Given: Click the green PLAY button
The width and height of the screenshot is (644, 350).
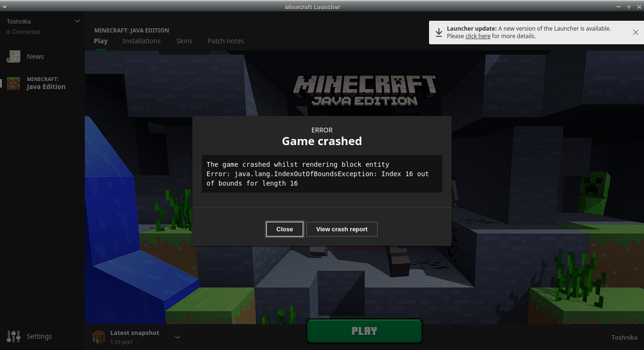Looking at the screenshot, I should point(364,331).
